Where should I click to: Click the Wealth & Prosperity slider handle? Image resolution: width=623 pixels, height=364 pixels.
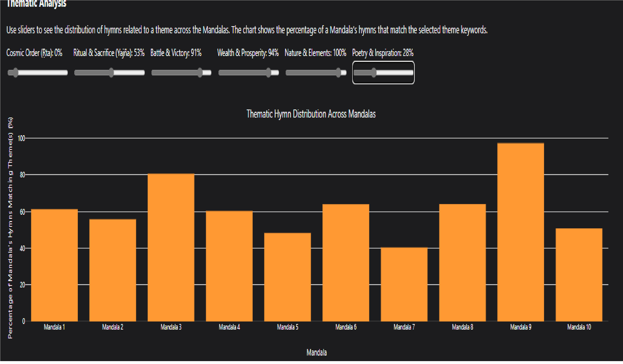pyautogui.click(x=269, y=73)
